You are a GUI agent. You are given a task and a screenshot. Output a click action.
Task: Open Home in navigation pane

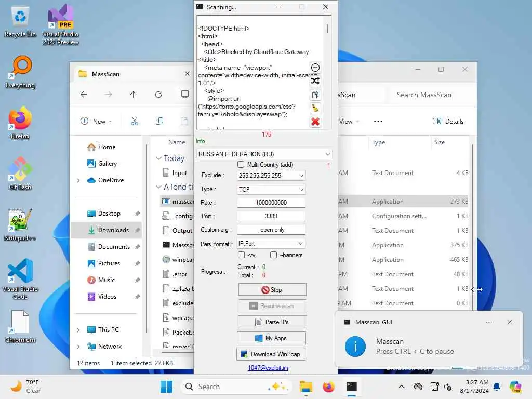tap(107, 147)
